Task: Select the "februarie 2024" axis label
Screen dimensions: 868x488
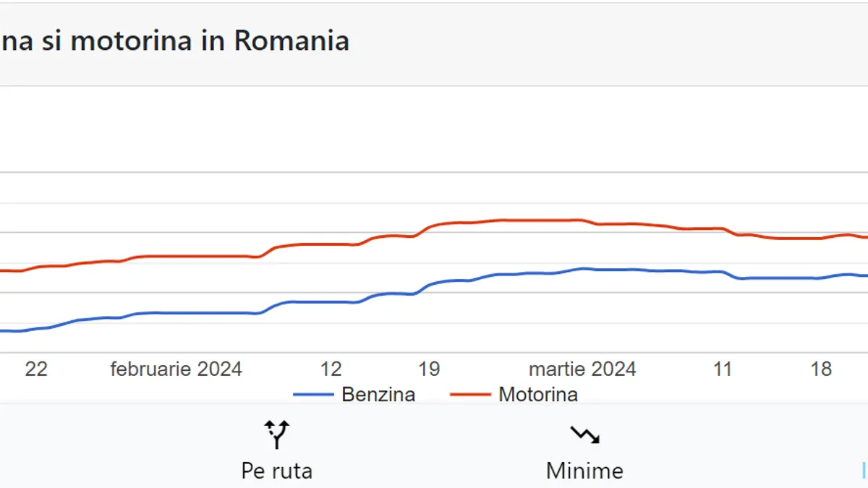Action: point(176,369)
